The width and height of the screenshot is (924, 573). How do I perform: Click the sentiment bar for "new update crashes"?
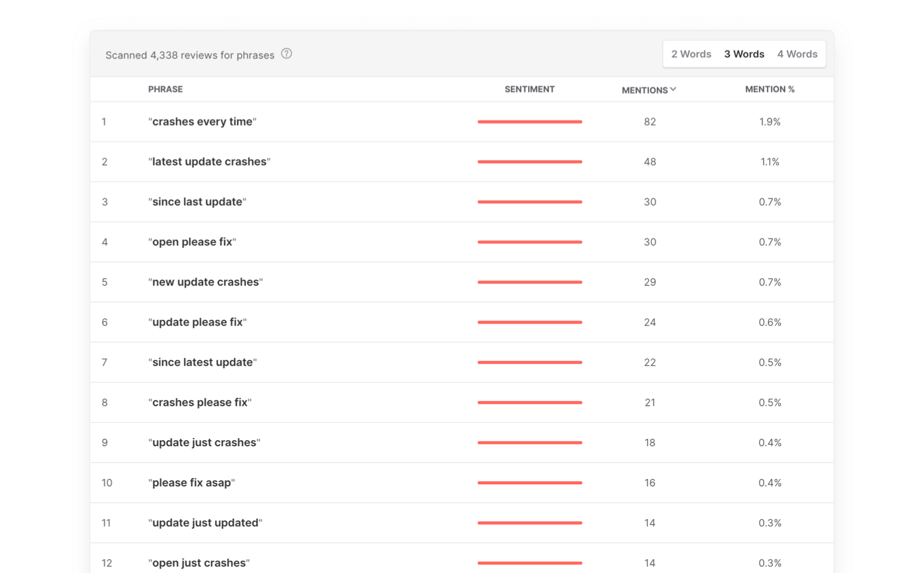point(530,282)
